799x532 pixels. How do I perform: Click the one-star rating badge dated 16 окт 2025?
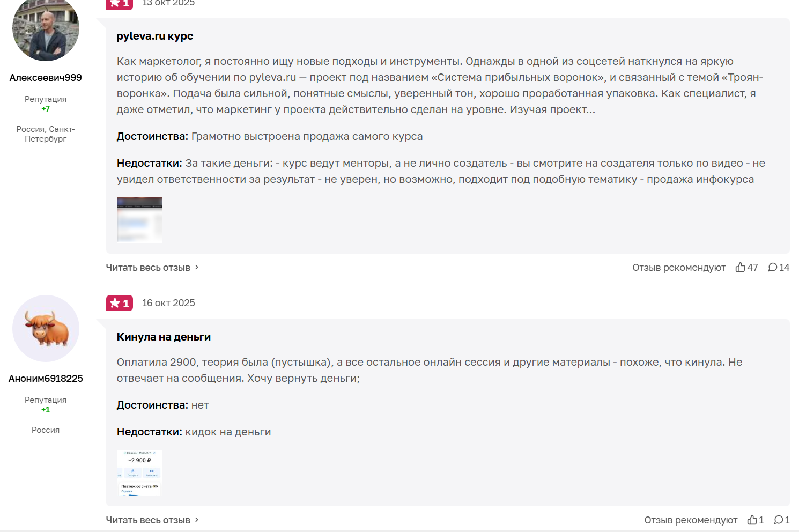click(x=119, y=303)
